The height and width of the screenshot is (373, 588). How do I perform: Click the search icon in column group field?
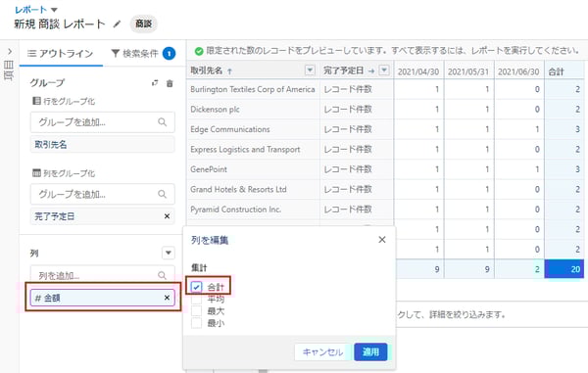click(162, 194)
